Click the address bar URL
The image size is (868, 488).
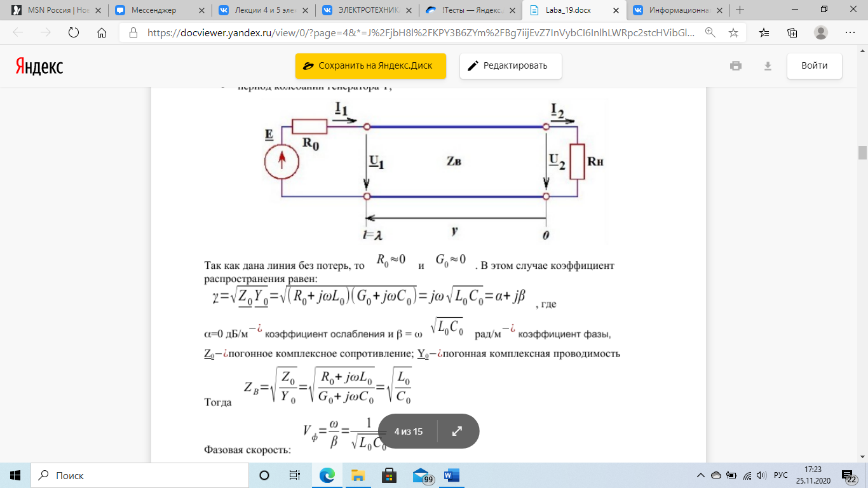click(421, 33)
